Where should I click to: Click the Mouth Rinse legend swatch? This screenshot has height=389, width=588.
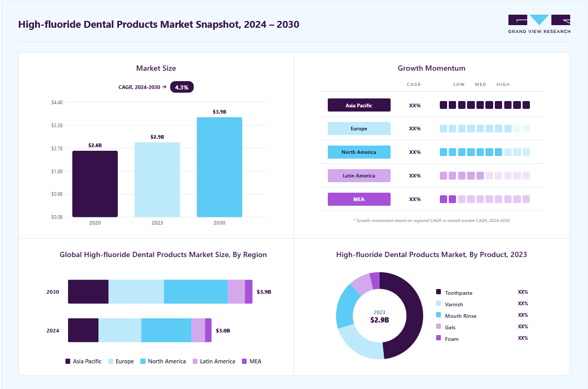click(438, 315)
